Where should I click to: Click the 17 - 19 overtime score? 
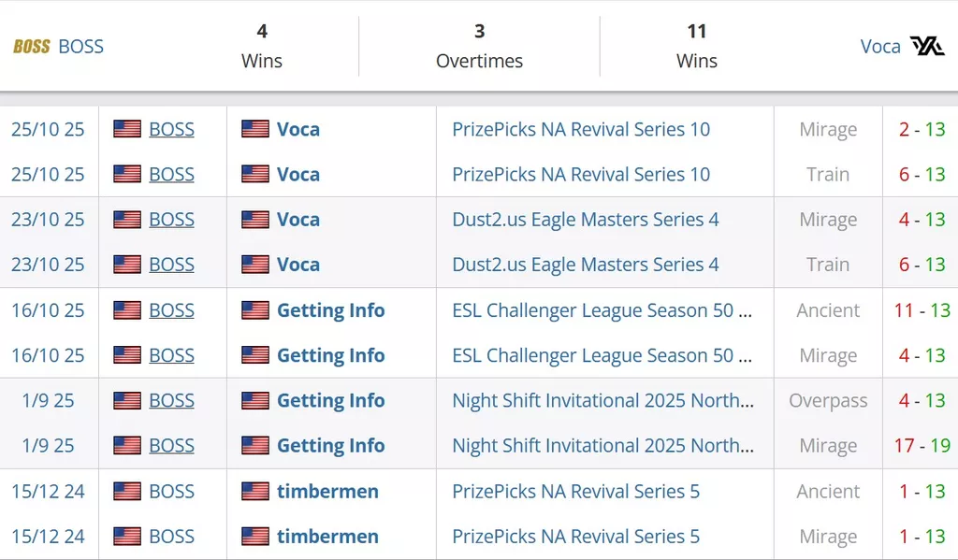click(922, 446)
